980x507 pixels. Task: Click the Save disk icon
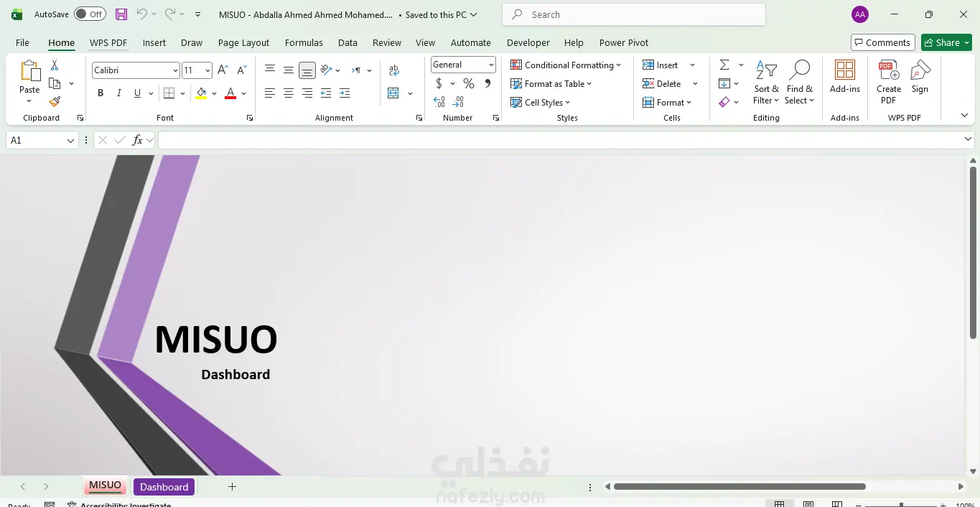coord(121,14)
